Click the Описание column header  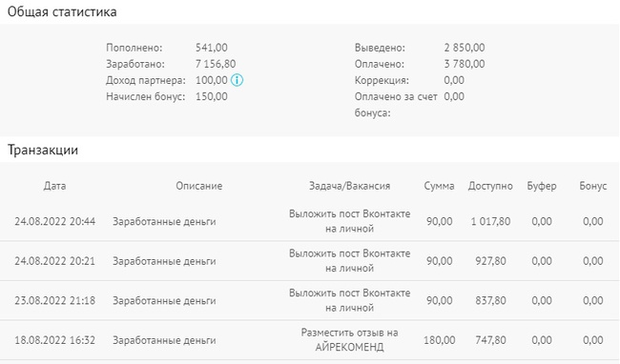[x=199, y=186]
